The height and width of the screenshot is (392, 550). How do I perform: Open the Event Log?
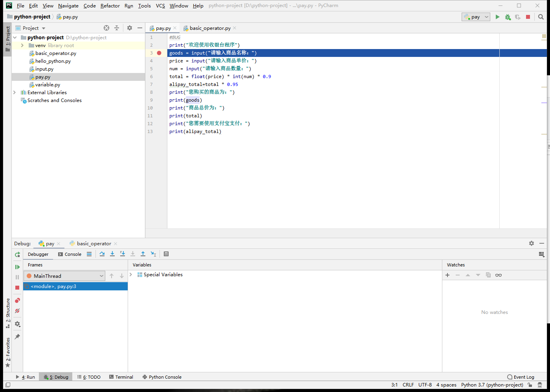pyautogui.click(x=521, y=377)
